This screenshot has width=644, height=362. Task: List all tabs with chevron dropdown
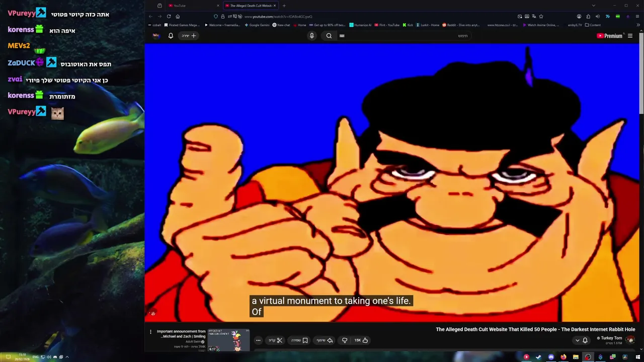[594, 6]
